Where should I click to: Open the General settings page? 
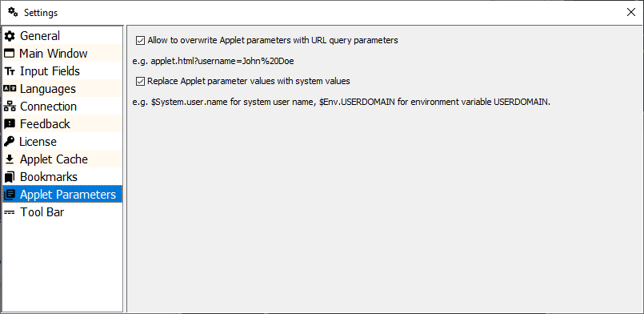(x=62, y=36)
